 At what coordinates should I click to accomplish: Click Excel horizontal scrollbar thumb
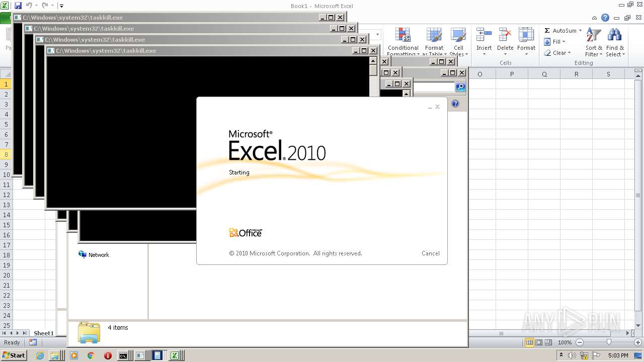pos(501,333)
